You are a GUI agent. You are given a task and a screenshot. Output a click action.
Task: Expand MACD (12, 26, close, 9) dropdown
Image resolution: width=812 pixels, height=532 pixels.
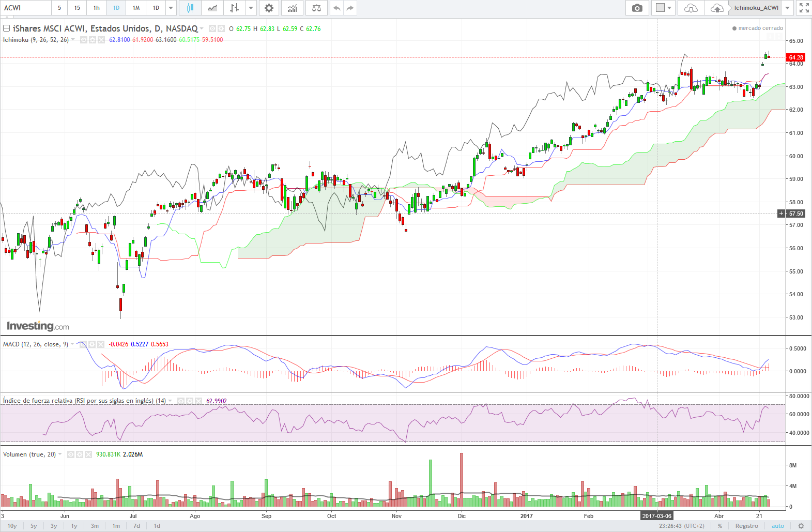[x=72, y=344]
